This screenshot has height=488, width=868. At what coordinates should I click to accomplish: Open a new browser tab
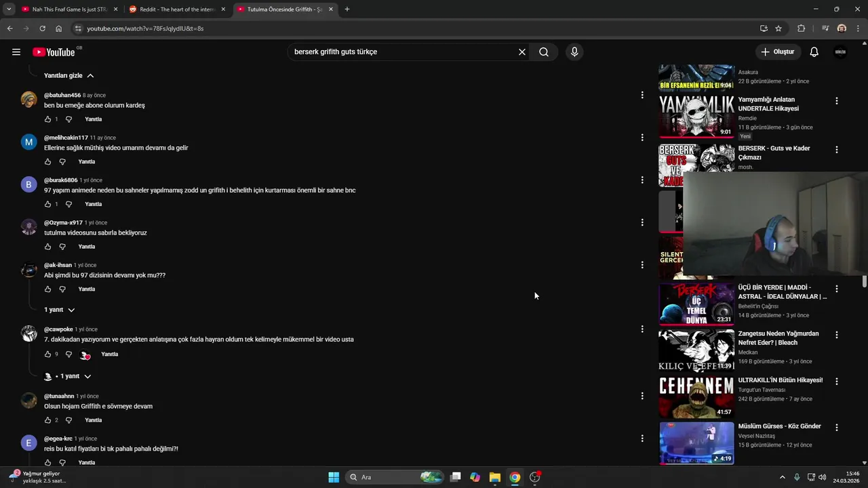tap(347, 9)
